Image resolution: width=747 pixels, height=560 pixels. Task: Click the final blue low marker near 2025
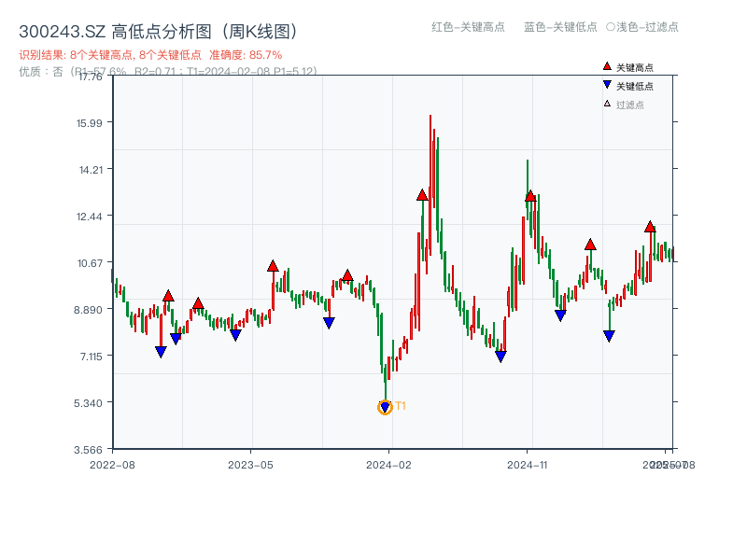pyautogui.click(x=609, y=336)
